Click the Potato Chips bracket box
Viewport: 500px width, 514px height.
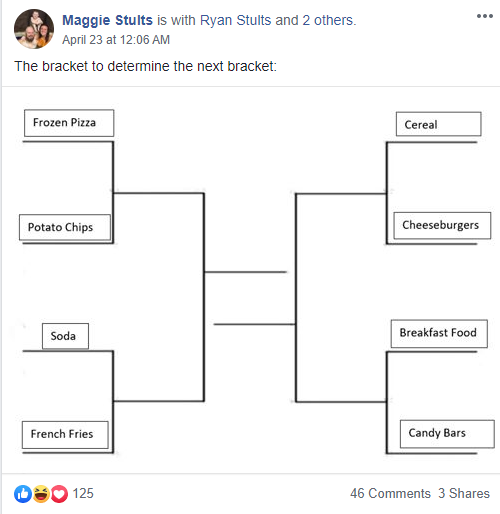point(65,227)
